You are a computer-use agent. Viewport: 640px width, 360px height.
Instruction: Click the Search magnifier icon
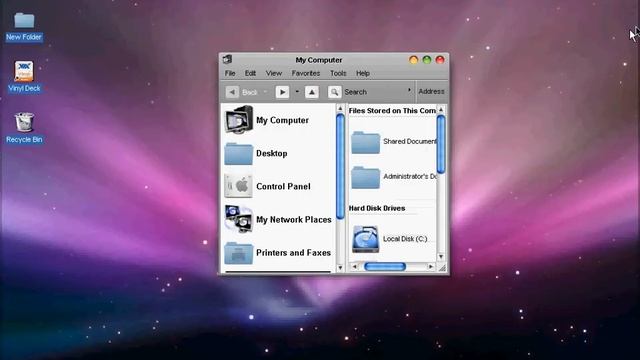tap(334, 92)
